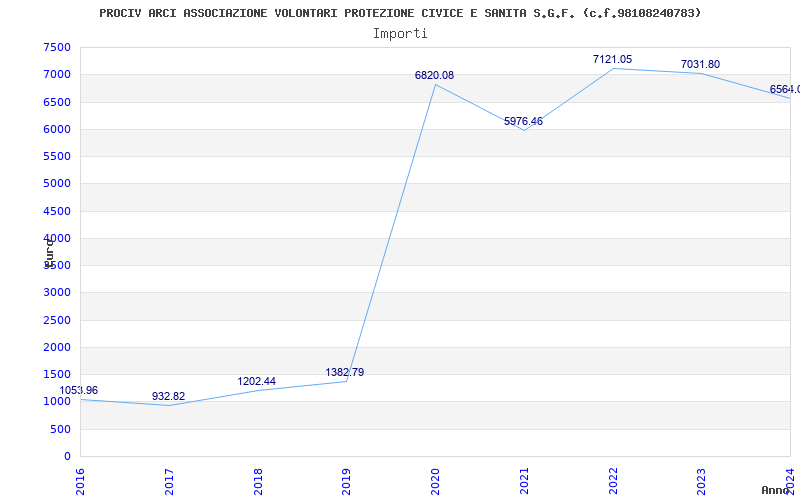The width and height of the screenshot is (800, 500).
Task: Click the 2020 x-axis year label
Action: pyautogui.click(x=435, y=480)
